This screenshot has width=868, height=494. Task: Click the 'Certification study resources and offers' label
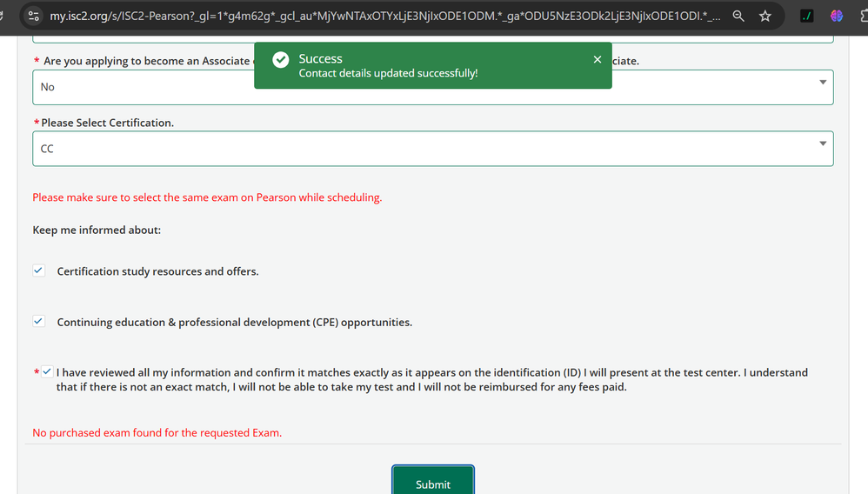157,271
